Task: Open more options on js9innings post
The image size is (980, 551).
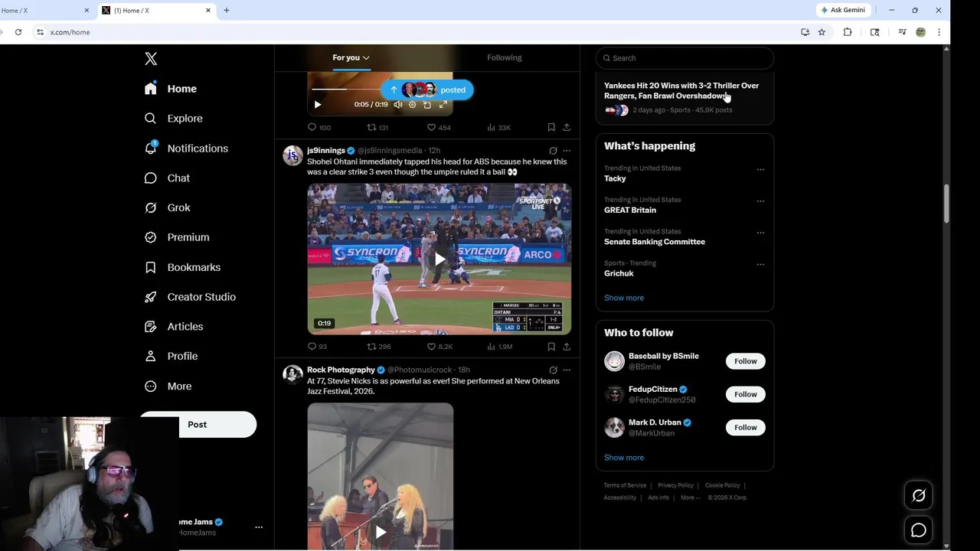Action: tap(567, 151)
